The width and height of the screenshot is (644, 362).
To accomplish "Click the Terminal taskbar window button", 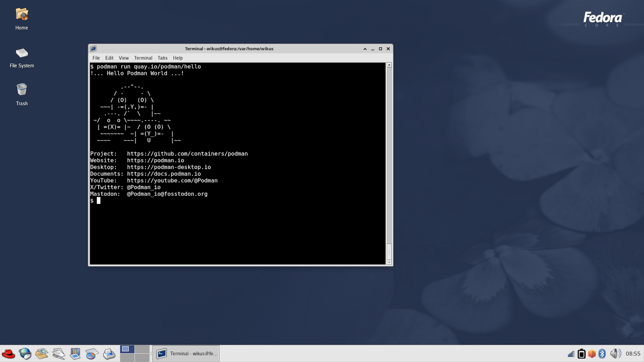I will (186, 354).
